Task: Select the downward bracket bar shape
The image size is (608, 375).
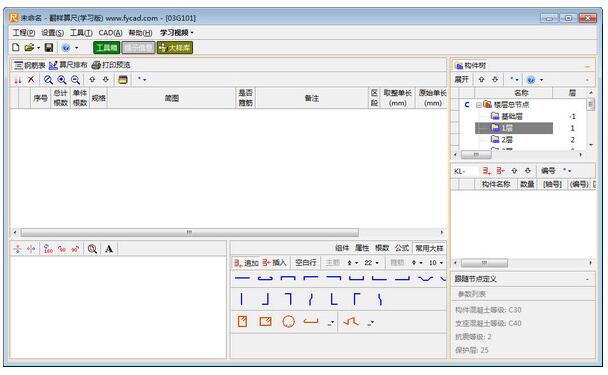Action: pyautogui.click(x=288, y=278)
